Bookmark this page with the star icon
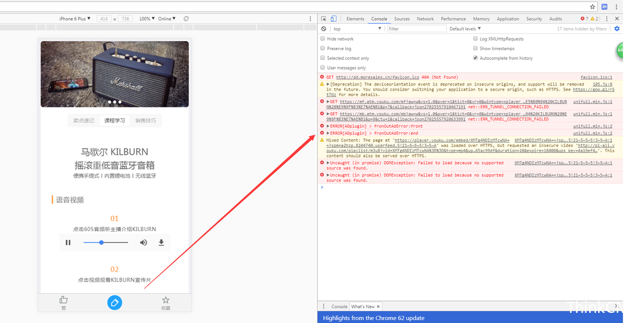 click(x=592, y=7)
